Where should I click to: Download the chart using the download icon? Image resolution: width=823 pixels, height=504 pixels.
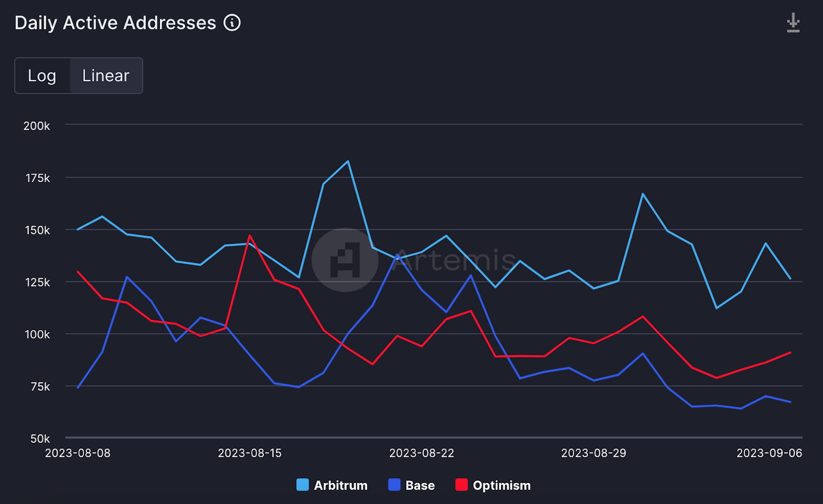[x=793, y=23]
